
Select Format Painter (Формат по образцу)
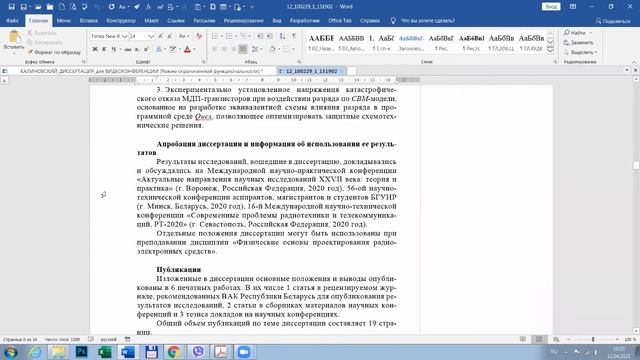pos(54,52)
